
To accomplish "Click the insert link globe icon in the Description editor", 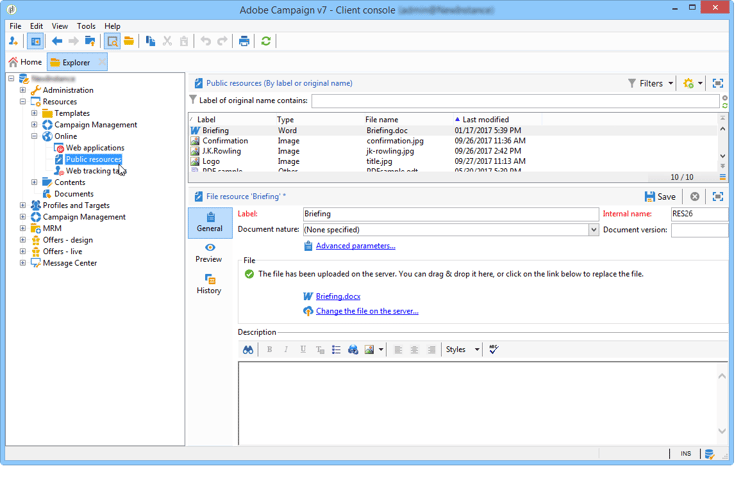I will pos(353,350).
